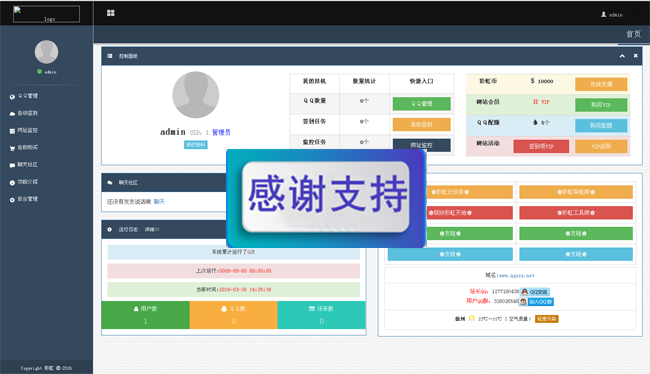The height and width of the screenshot is (374, 650).
Task: Click the 聊天社区 panel header icon
Action: tap(110, 182)
